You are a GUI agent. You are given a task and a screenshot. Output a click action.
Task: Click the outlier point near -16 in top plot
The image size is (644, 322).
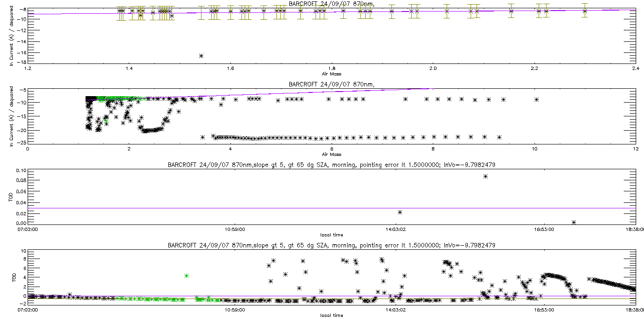pyautogui.click(x=201, y=56)
